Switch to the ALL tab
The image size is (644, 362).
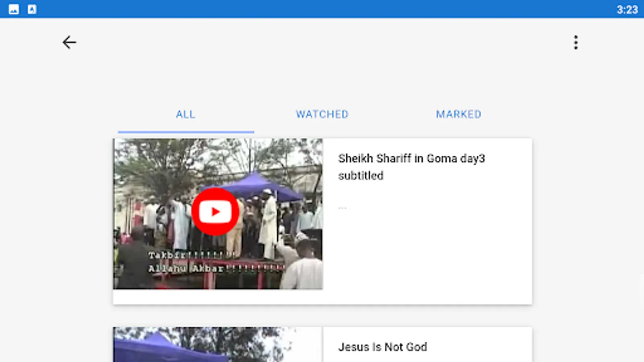point(186,115)
